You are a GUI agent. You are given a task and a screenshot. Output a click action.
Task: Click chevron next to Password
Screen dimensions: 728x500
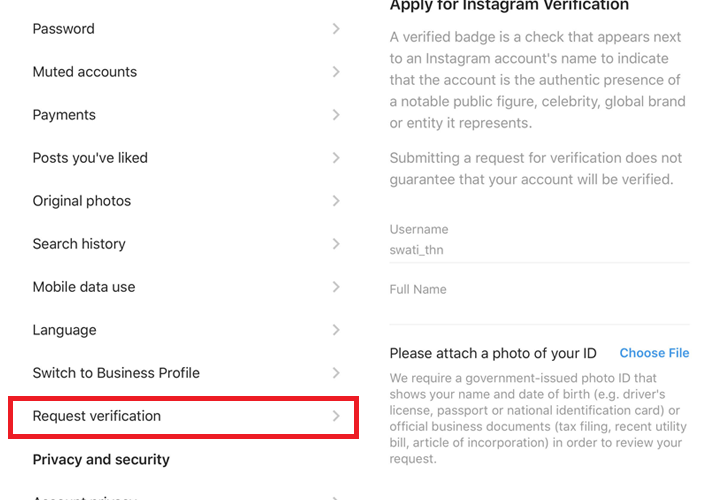coord(336,29)
